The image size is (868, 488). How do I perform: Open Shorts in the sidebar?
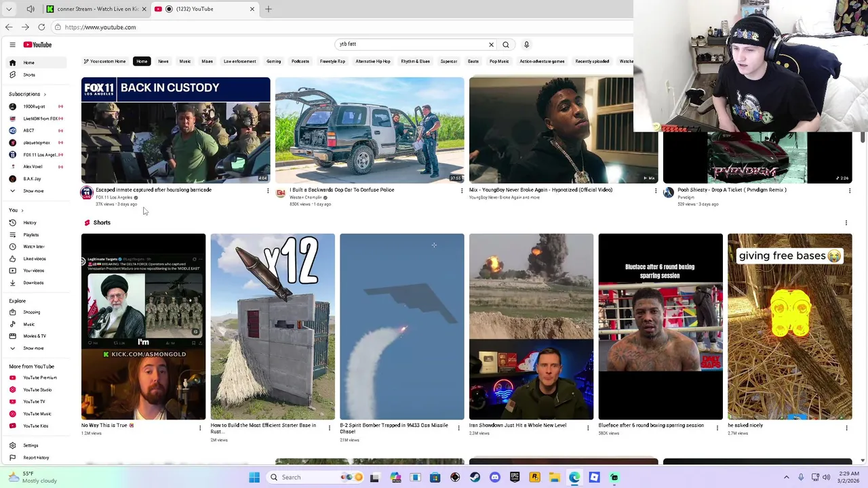click(x=37, y=75)
